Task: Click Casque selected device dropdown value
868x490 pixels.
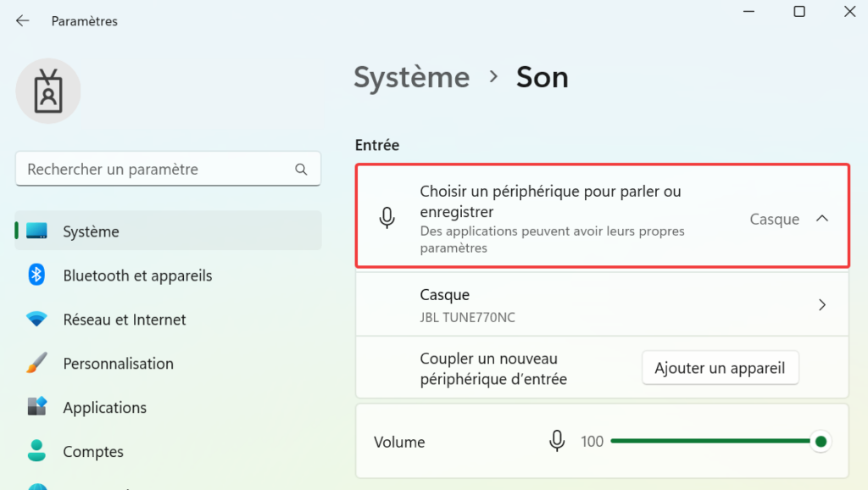Action: pyautogui.click(x=774, y=219)
